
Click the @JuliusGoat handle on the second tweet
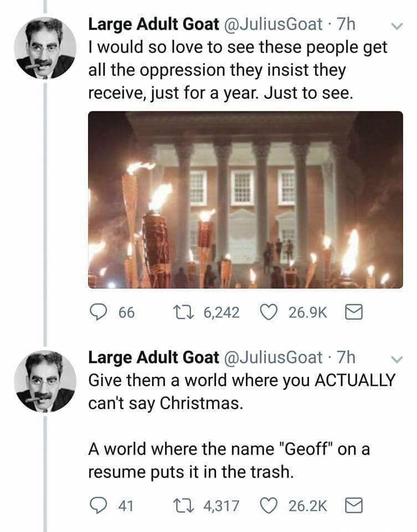pyautogui.click(x=274, y=357)
